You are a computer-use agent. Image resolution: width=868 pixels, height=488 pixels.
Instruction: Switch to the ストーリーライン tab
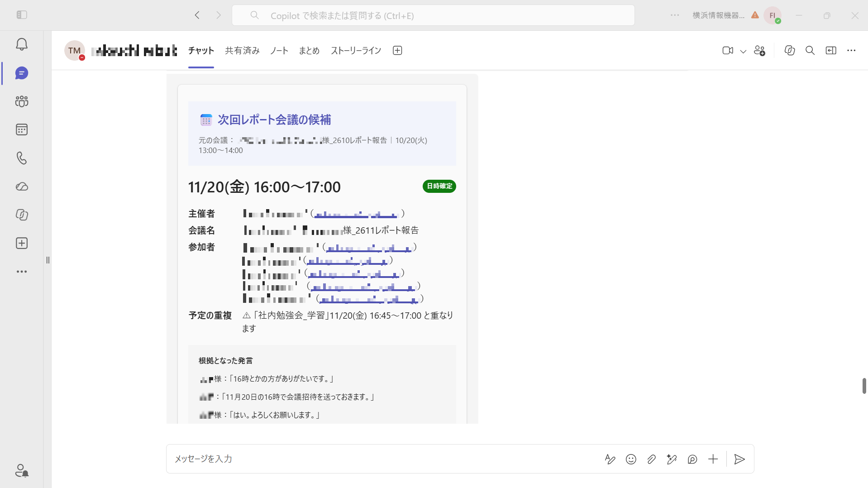(356, 51)
